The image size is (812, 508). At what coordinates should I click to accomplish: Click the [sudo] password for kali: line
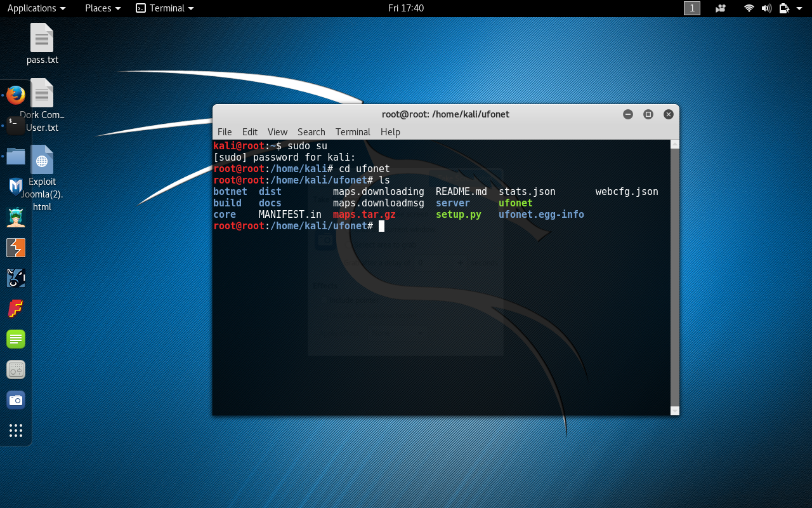coord(284,157)
